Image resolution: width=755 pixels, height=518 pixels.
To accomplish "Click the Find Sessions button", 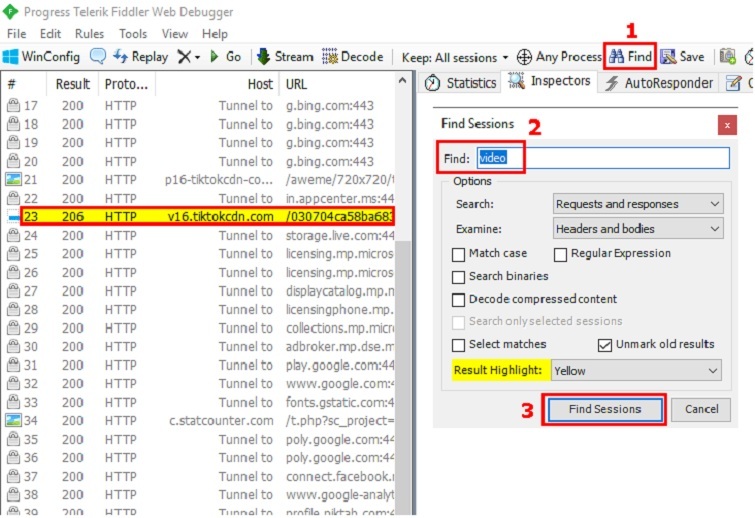I will [604, 409].
